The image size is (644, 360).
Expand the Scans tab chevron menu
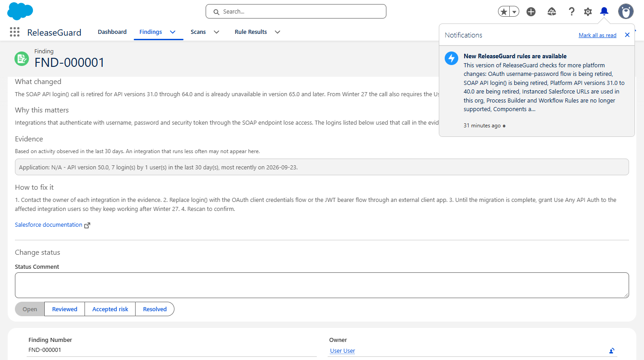[216, 32]
